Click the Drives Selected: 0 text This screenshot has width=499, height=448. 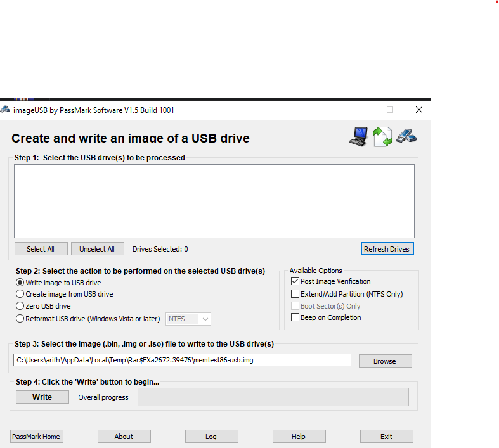[x=160, y=249]
